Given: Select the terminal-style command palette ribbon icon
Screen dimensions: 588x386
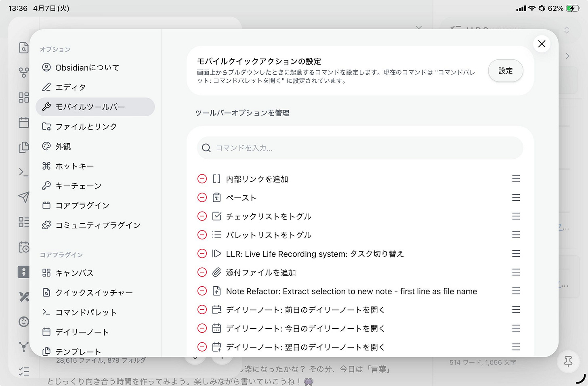Looking at the screenshot, I should (23, 172).
